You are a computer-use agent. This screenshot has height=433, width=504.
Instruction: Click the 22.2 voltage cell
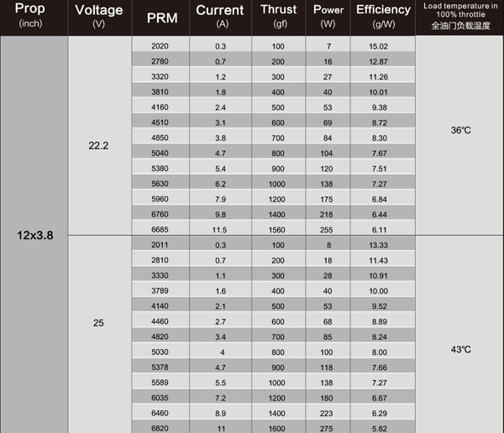[98, 145]
